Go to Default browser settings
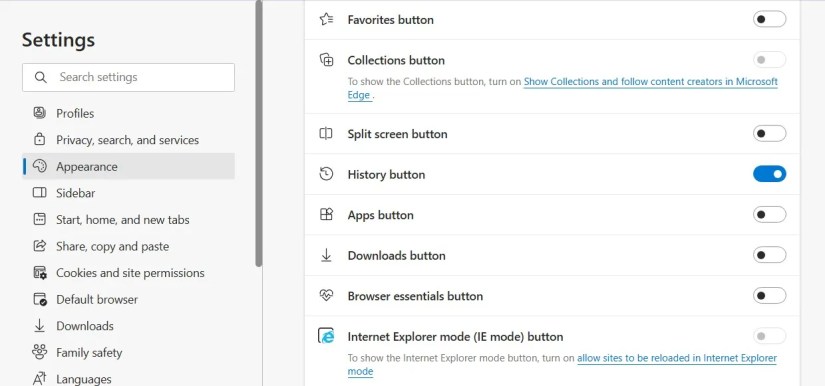825x386 pixels. coord(128,299)
